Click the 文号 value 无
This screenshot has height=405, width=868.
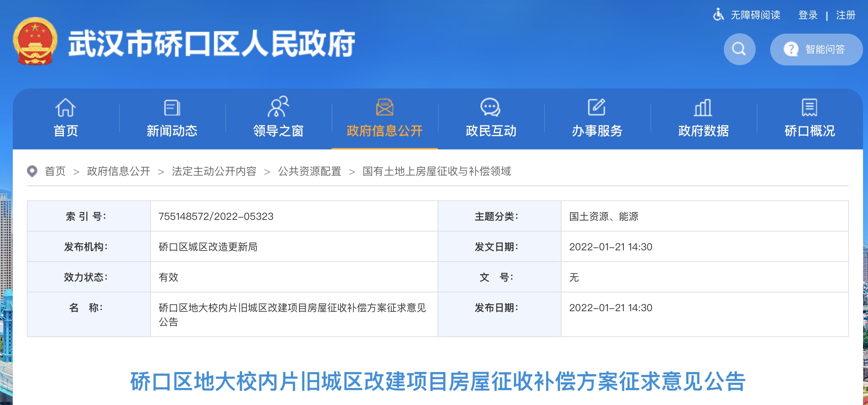tap(574, 277)
